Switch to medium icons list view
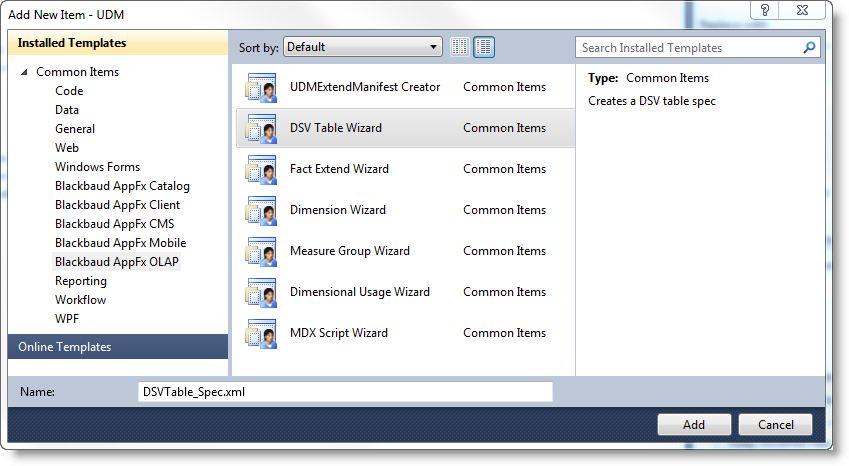The width and height of the screenshot is (849, 466). [484, 47]
